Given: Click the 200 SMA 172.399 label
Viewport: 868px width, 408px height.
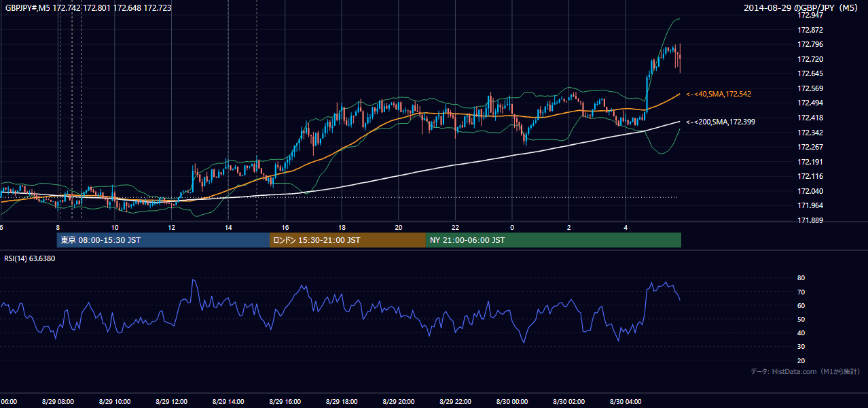Looking at the screenshot, I should tap(721, 122).
